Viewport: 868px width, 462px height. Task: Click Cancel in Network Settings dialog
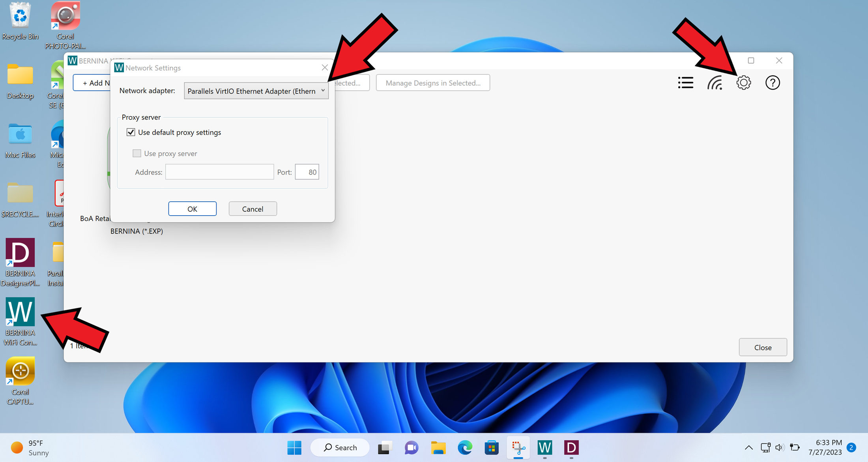coord(253,209)
